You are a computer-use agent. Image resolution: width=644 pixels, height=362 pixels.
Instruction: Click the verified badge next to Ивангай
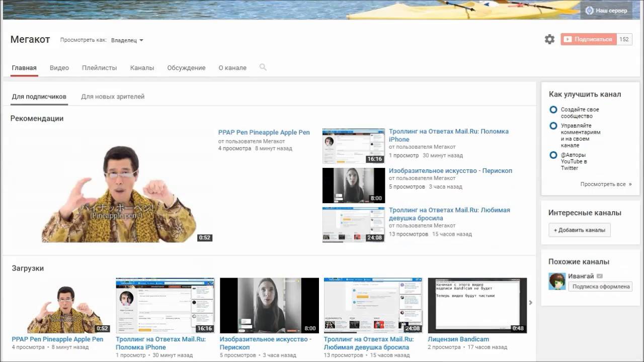pyautogui.click(x=600, y=276)
